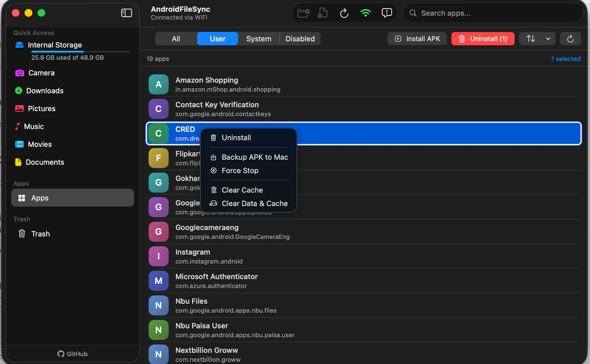Select Apps in the sidebar
Screen dimensions: 590x364
(73, 198)
